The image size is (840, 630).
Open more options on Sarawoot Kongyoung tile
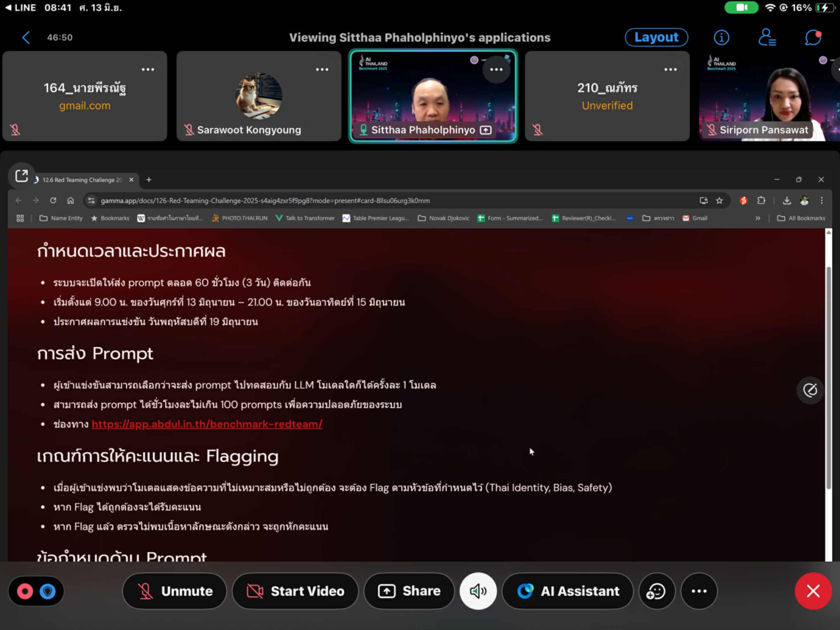pyautogui.click(x=322, y=70)
